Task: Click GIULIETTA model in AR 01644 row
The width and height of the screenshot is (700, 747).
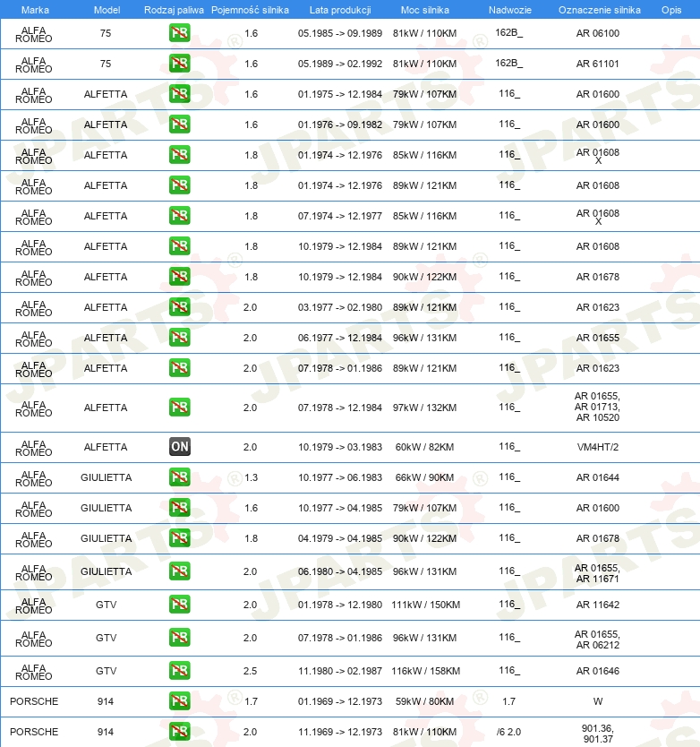Action: click(x=106, y=477)
